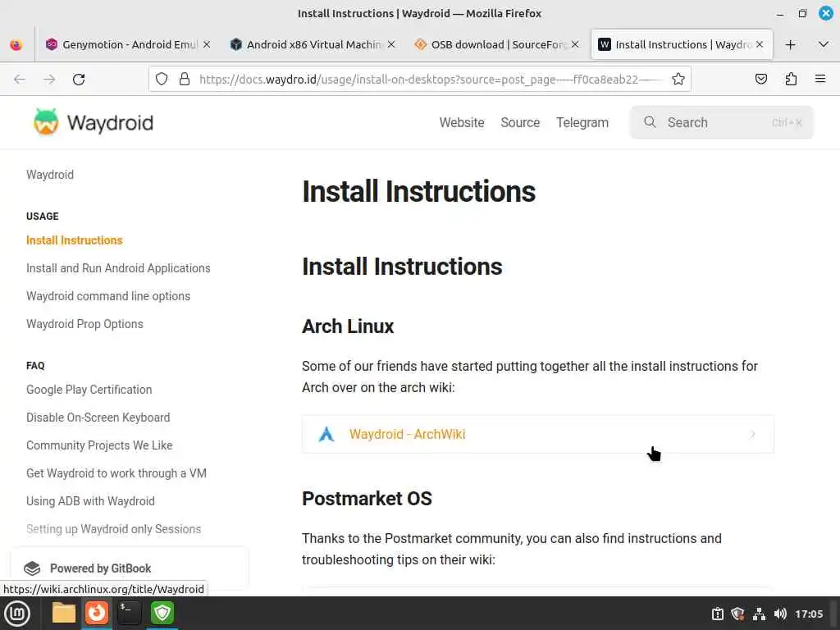Image resolution: width=840 pixels, height=630 pixels.
Task: Click the security shield tray icon
Action: 737,614
